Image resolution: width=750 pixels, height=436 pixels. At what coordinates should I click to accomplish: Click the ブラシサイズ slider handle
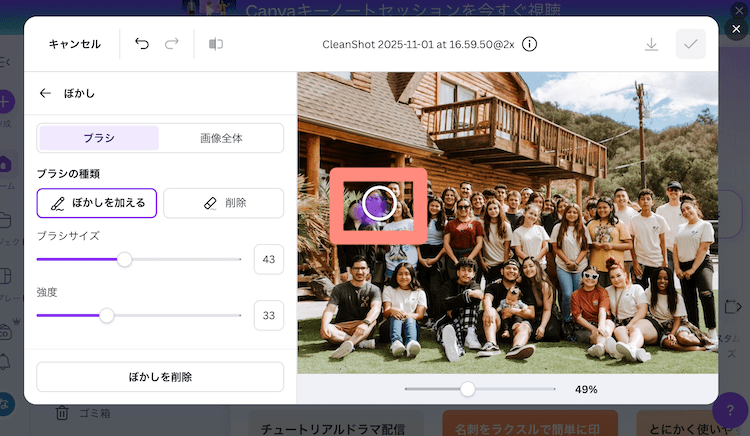click(125, 259)
